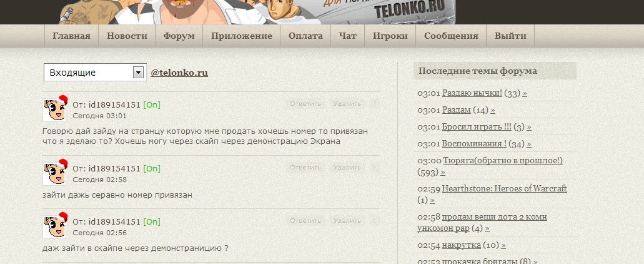Image resolution: width=644 pixels, height=264 pixels.
Task: Open the » arrow next to Воспоминания !
Action: point(529,144)
